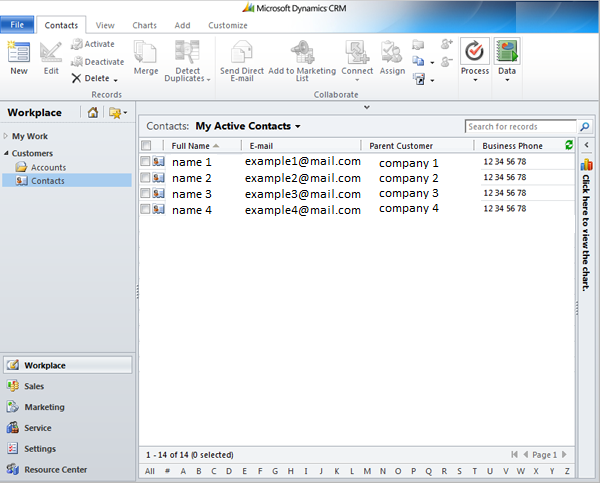The image size is (600, 483).
Task: Switch to the Add ribbon tab
Action: click(x=182, y=25)
